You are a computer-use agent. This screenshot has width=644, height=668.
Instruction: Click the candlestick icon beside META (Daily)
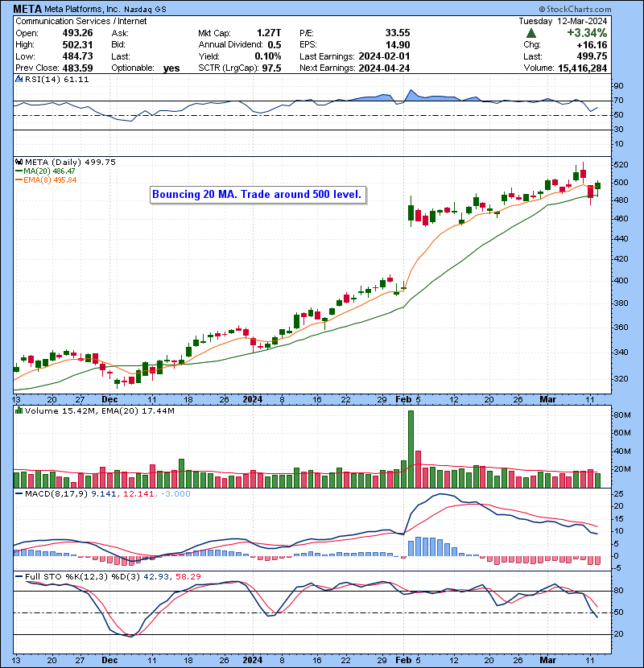[x=19, y=162]
